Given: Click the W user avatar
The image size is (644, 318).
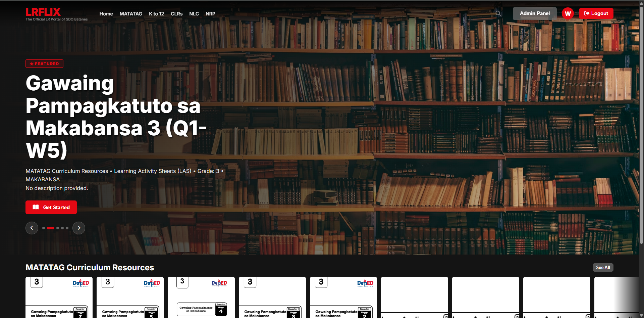Looking at the screenshot, I should click(568, 13).
